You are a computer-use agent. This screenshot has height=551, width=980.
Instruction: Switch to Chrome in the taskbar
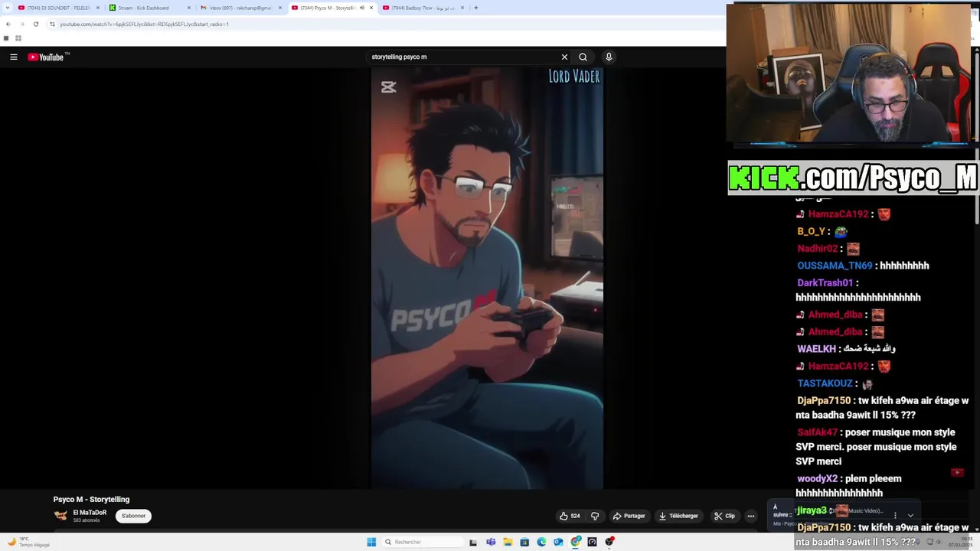(575, 542)
